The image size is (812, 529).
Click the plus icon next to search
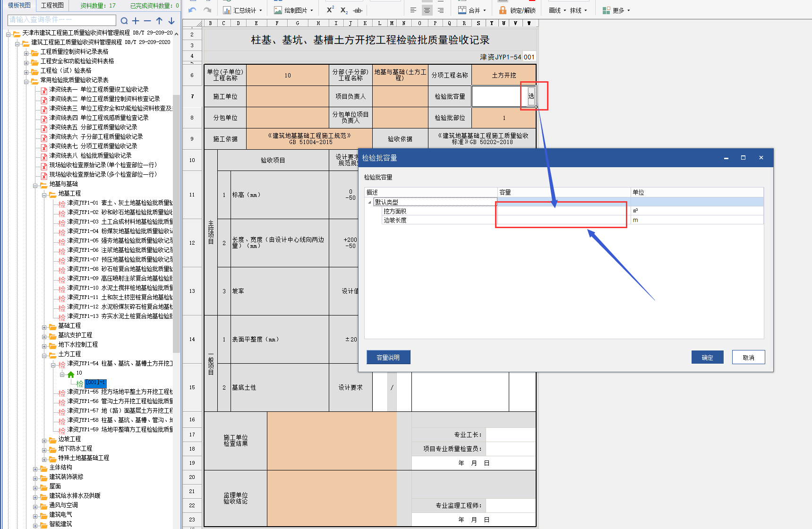(x=136, y=21)
